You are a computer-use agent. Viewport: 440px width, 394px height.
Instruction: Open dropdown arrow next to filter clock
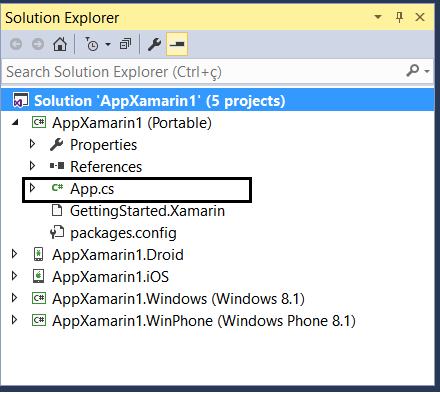[108, 44]
